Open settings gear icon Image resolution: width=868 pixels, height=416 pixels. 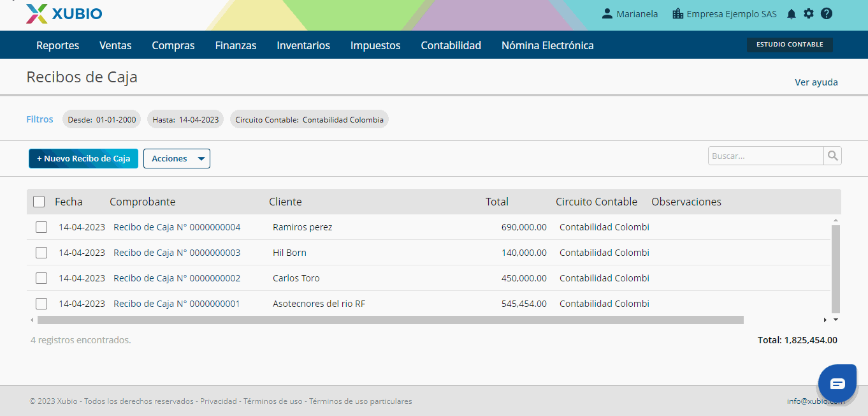pos(809,13)
